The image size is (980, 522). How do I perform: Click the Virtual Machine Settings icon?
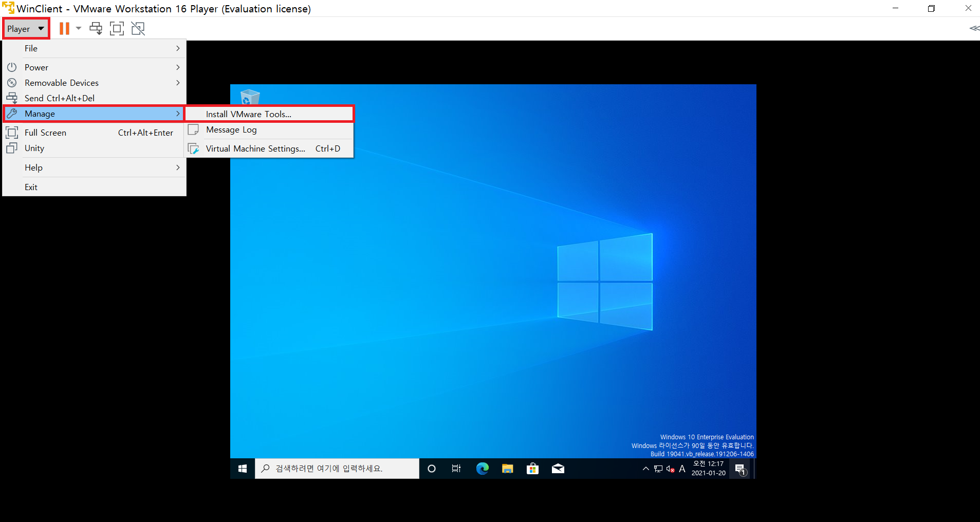click(x=193, y=148)
